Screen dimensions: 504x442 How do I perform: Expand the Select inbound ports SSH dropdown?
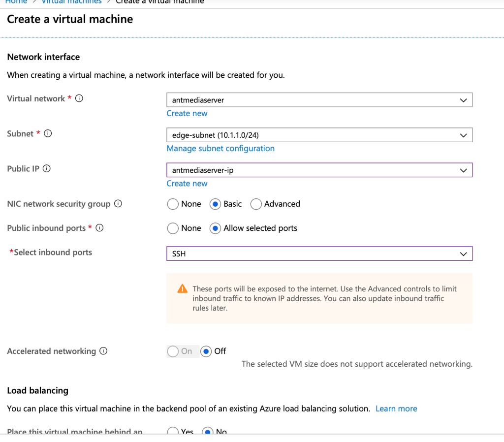coord(319,253)
